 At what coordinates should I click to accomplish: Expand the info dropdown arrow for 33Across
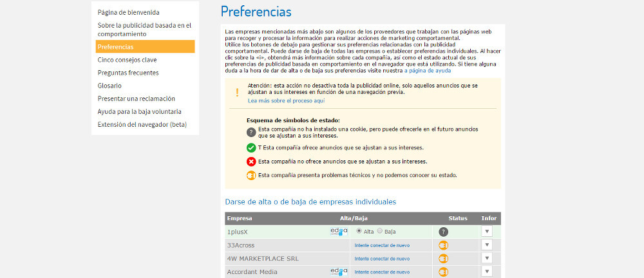(x=487, y=245)
